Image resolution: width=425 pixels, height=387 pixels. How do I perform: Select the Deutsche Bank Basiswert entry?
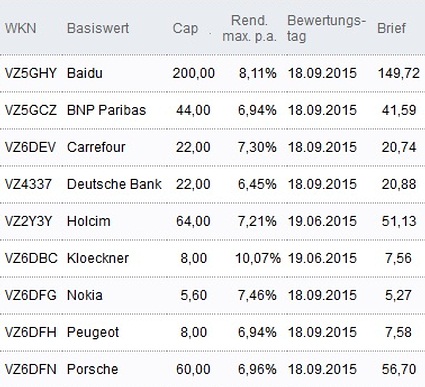pos(114,184)
